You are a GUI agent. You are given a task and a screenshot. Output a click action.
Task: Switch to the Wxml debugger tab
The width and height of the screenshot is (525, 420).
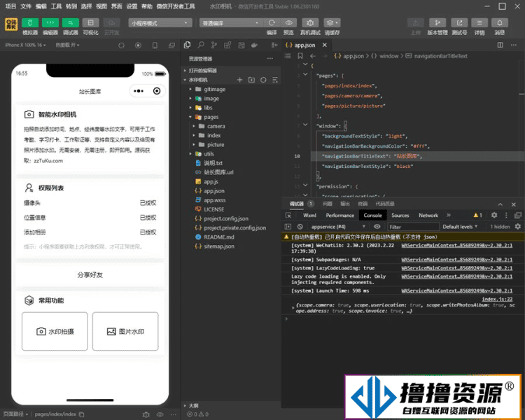tap(309, 216)
